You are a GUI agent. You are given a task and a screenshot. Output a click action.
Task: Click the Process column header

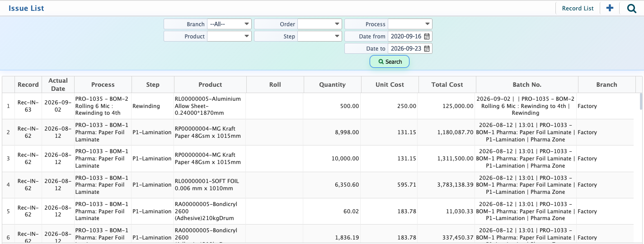point(103,84)
